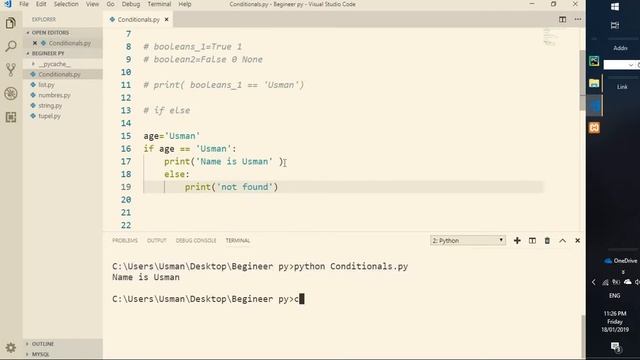Open the Terminal menu
This screenshot has height=360, width=640.
coord(159,4)
